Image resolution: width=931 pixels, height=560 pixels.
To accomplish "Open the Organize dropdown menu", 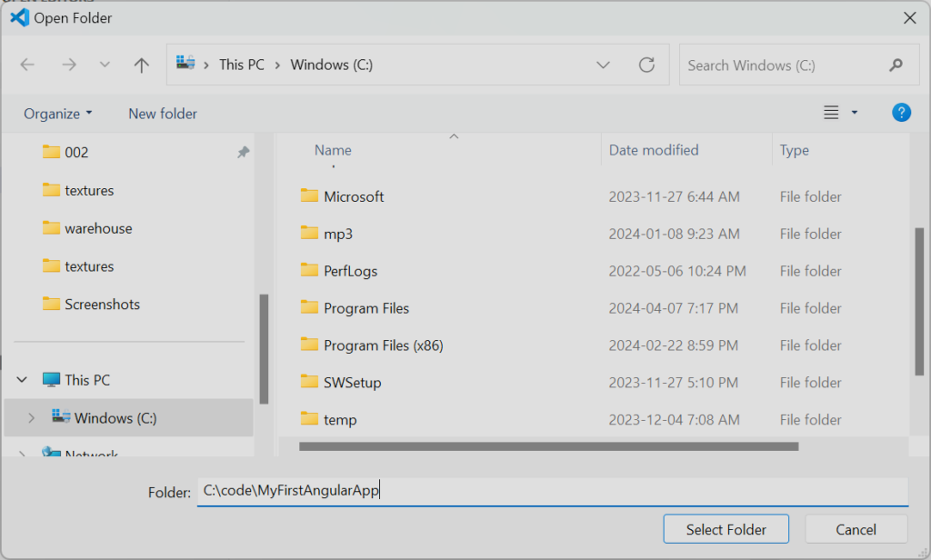I will (x=58, y=114).
